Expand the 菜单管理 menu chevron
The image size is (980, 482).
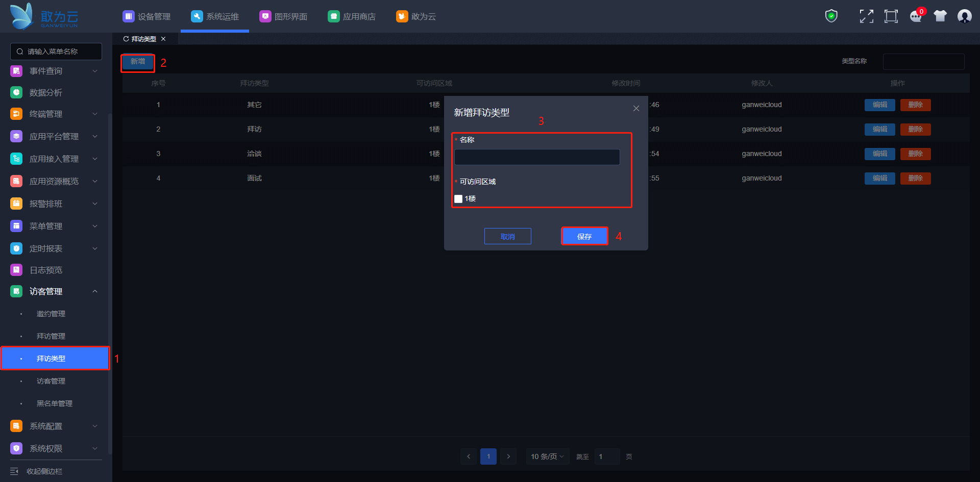point(95,226)
